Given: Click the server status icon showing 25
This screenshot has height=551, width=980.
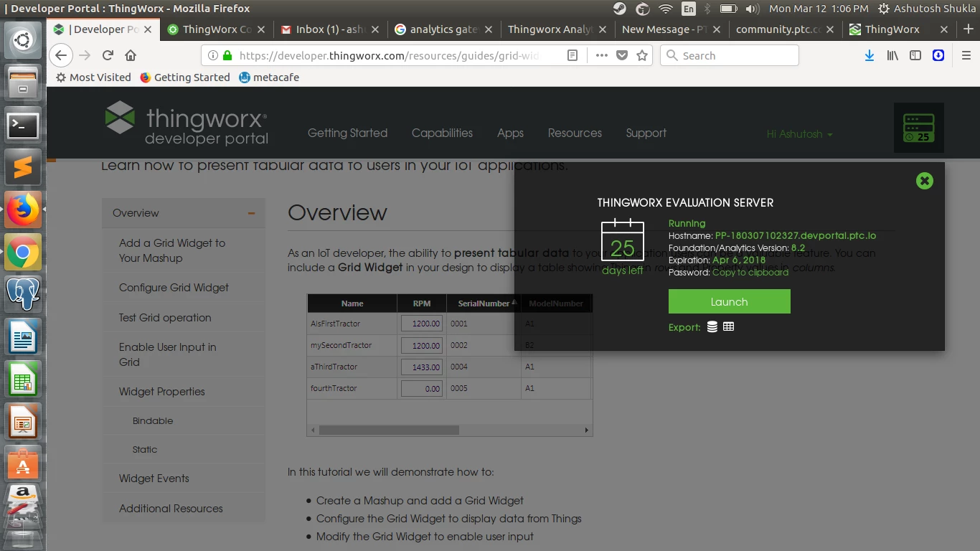Looking at the screenshot, I should tap(918, 128).
